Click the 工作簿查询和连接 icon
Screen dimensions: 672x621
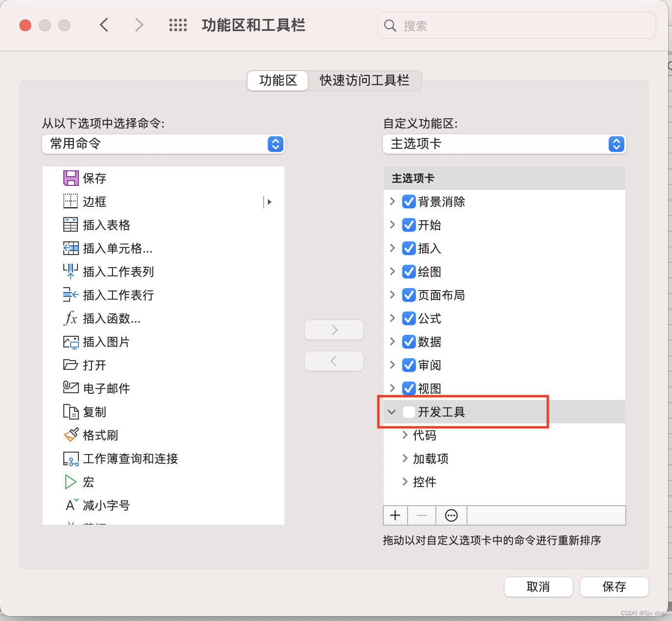coord(71,458)
